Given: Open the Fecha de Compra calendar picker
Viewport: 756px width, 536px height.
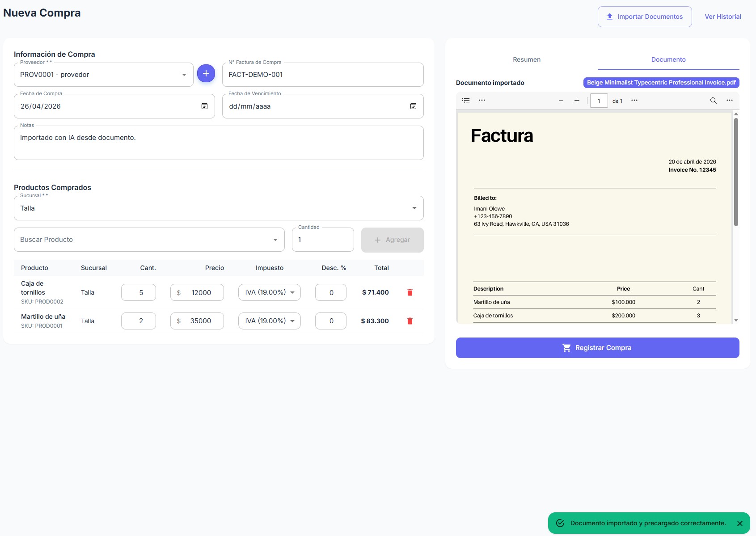Looking at the screenshot, I should coord(204,106).
